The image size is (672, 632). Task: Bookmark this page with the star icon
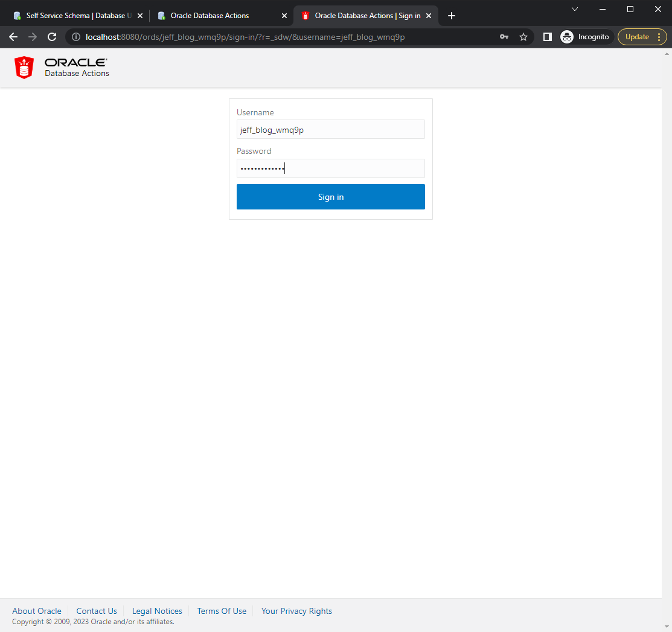[x=523, y=37]
